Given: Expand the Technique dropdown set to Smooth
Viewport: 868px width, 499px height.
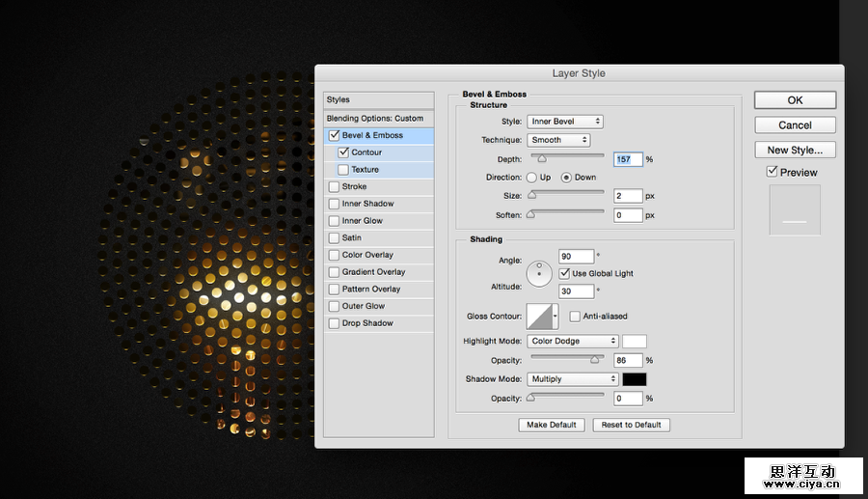Looking at the screenshot, I should (x=558, y=140).
